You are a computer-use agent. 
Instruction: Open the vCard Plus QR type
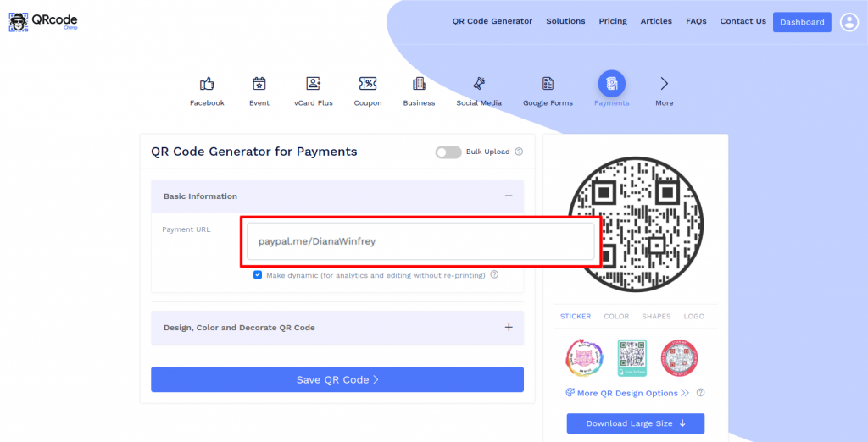(314, 84)
